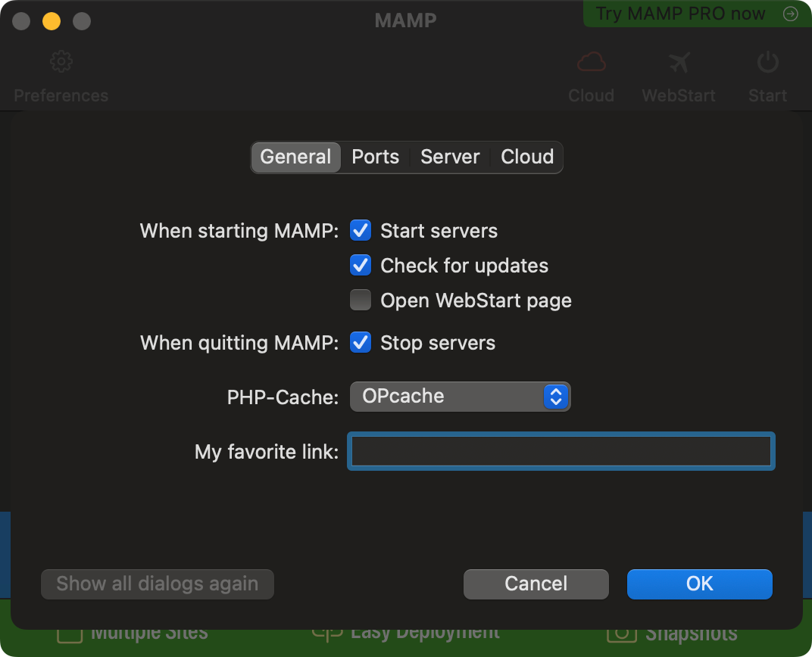Toggle the Stop servers checkbox
This screenshot has height=657, width=812.
point(361,342)
